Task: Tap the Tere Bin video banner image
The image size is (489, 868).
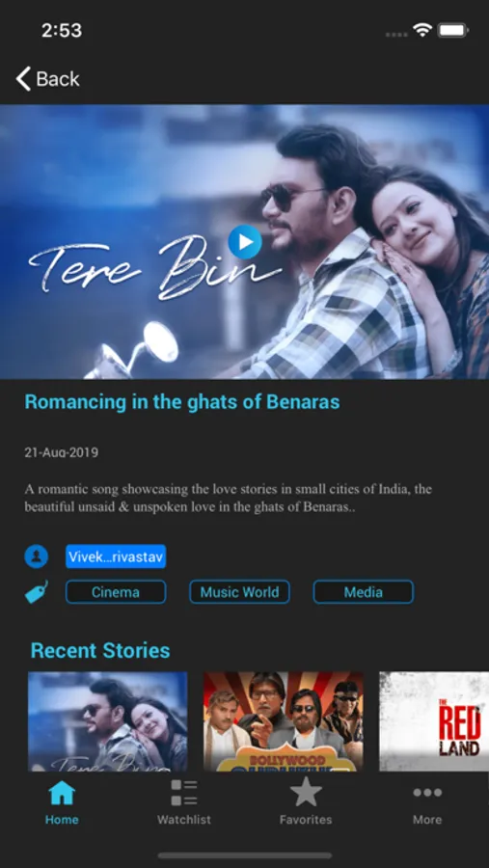Action: pyautogui.click(x=244, y=242)
